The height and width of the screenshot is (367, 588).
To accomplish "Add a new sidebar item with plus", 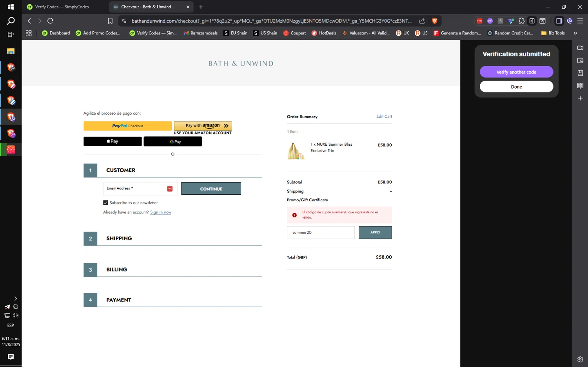I will pos(580,98).
